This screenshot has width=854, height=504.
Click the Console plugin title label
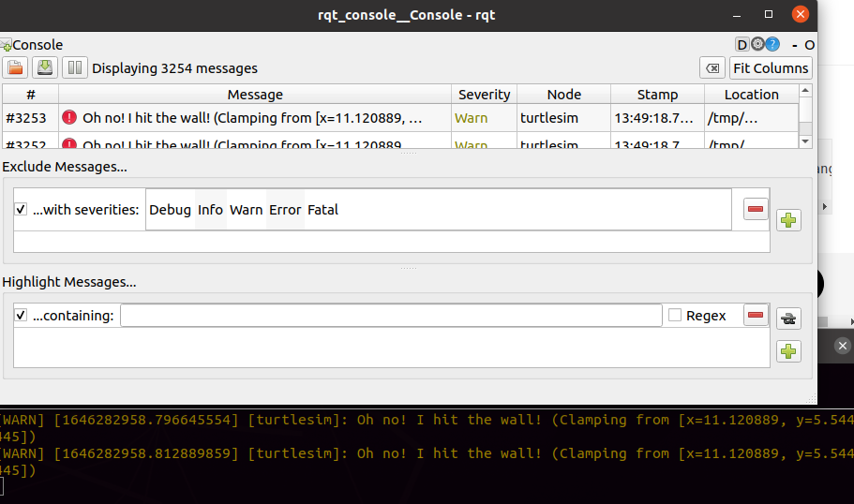click(x=37, y=45)
